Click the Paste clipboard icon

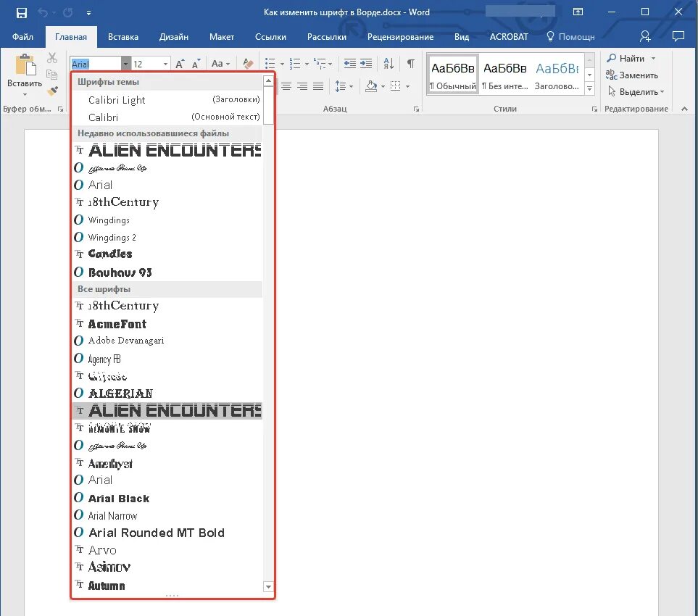(x=25, y=64)
